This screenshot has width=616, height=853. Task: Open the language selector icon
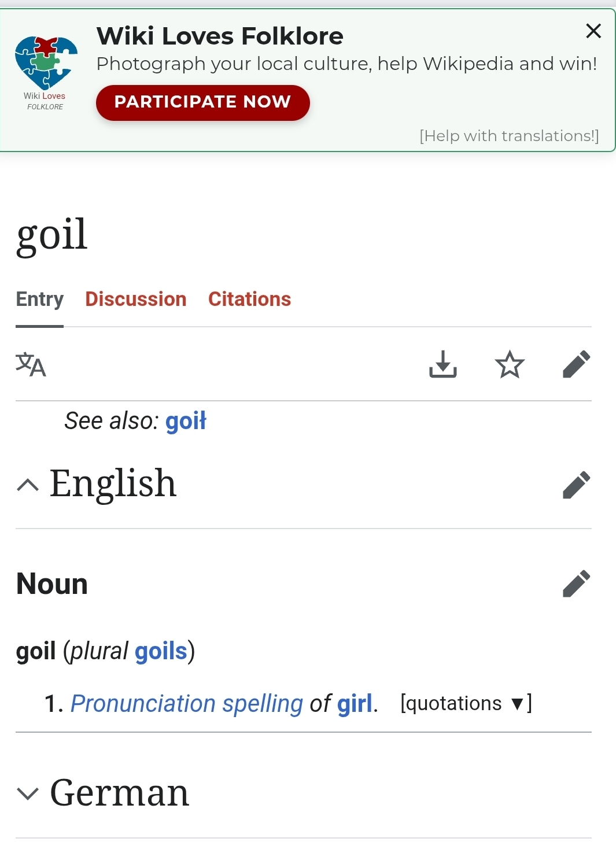pyautogui.click(x=31, y=364)
